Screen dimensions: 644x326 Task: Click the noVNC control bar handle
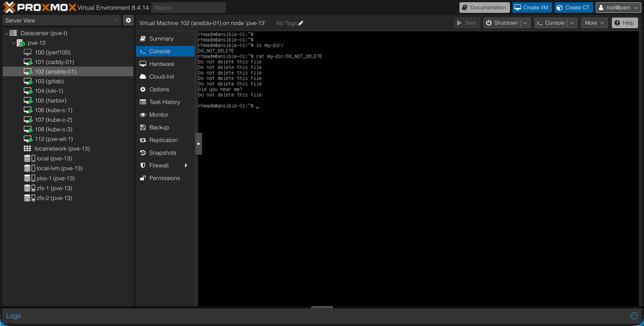click(x=198, y=144)
